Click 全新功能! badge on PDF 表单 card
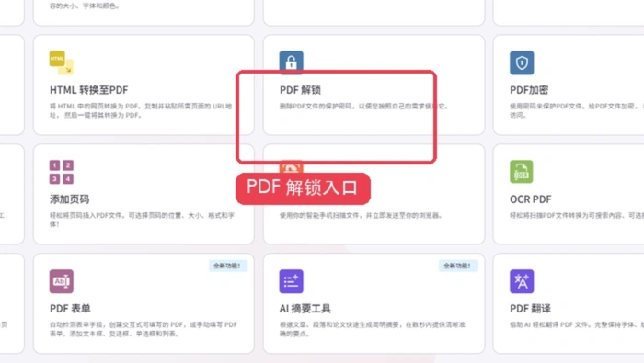Viewport: 644px width, 363px height. point(227,266)
